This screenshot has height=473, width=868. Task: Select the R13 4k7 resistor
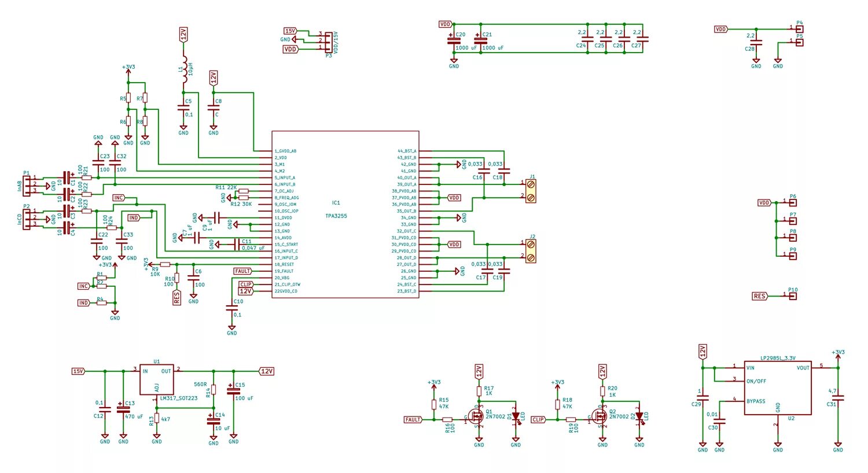pyautogui.click(x=157, y=419)
